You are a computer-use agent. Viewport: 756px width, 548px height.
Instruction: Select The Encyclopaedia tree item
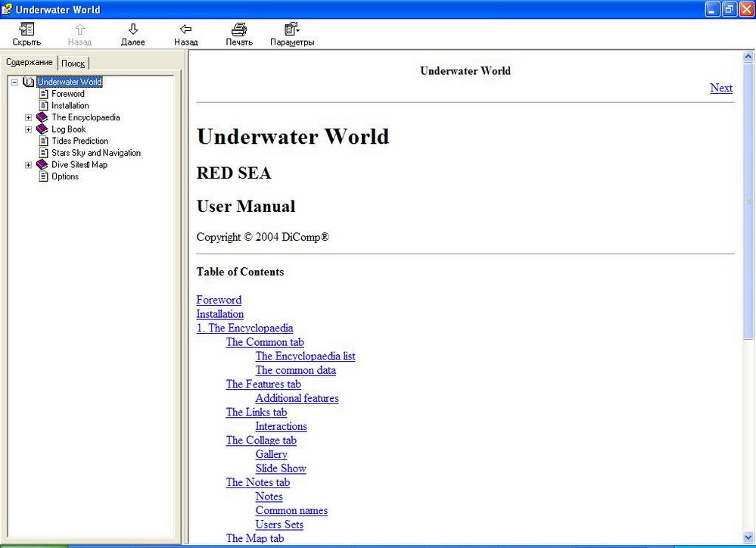point(86,117)
